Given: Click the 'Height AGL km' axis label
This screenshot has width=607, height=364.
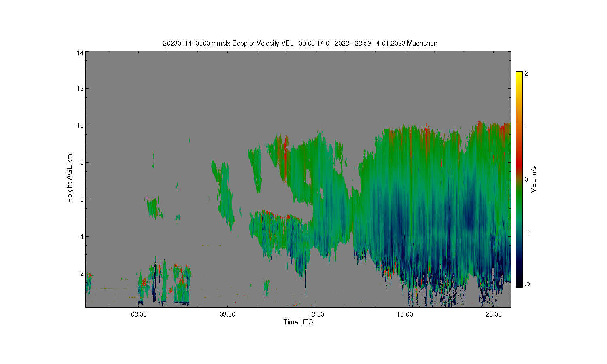Looking at the screenshot, I should [70, 178].
